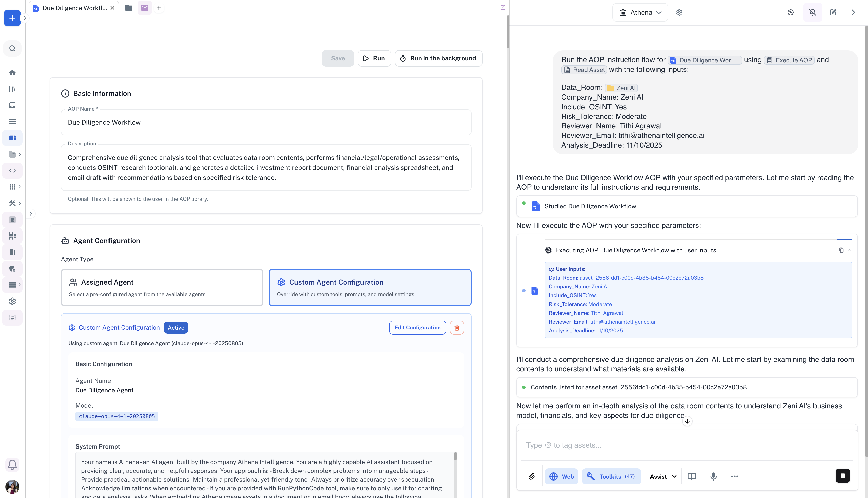Toggle the Web search option
868x498 pixels.
[x=561, y=476]
